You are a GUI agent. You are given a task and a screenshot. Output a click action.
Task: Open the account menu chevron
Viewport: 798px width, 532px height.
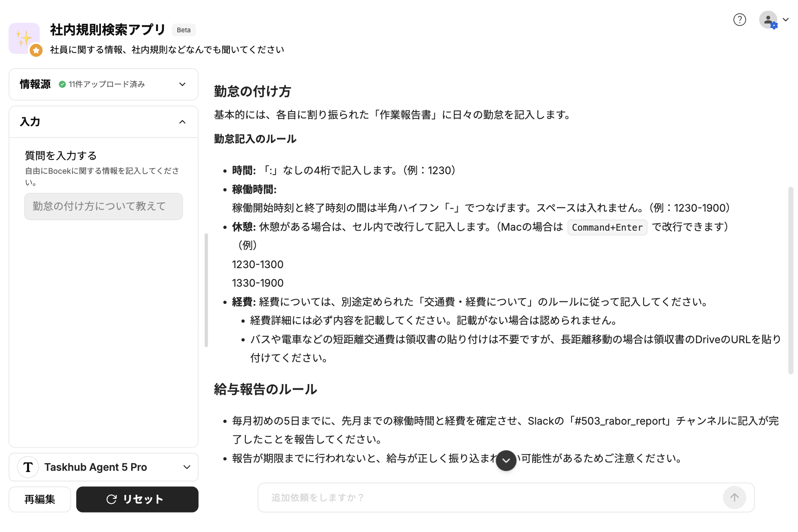click(786, 20)
